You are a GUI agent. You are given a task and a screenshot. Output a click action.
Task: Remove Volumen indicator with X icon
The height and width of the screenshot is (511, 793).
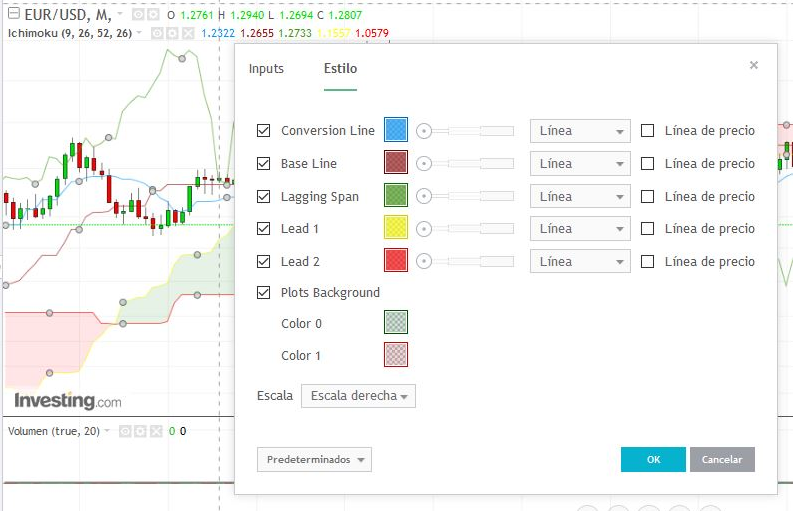coord(156,431)
